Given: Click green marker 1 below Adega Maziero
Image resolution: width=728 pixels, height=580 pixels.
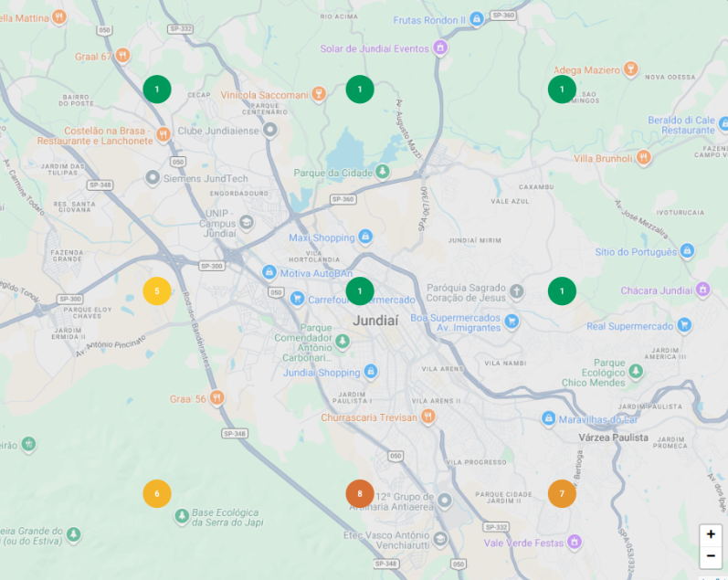Looking at the screenshot, I should [562, 90].
